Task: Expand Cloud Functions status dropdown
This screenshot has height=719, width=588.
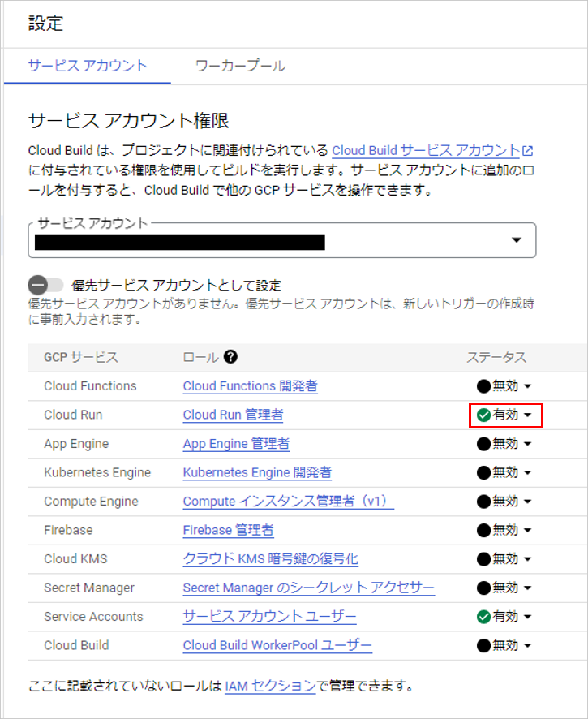Action: [504, 386]
